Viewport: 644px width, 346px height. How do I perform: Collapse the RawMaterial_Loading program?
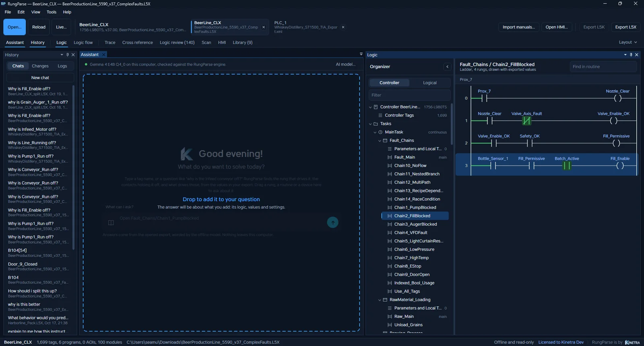[380, 300]
